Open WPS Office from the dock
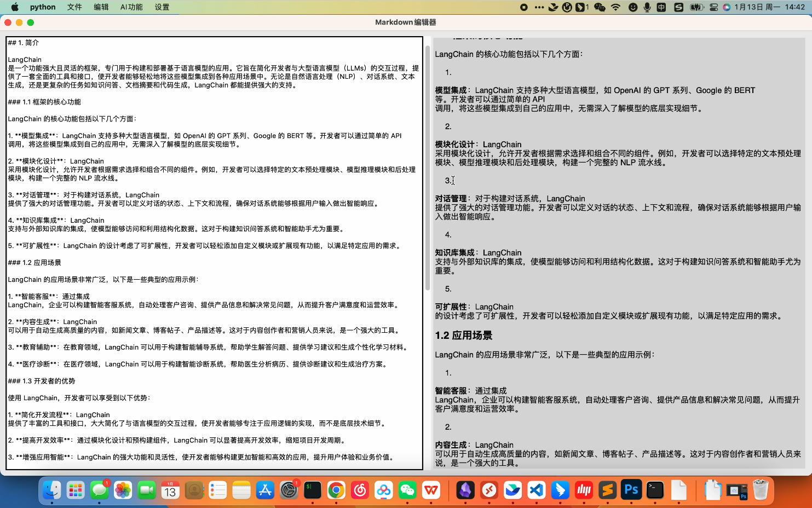This screenshot has height=508, width=812. click(431, 490)
